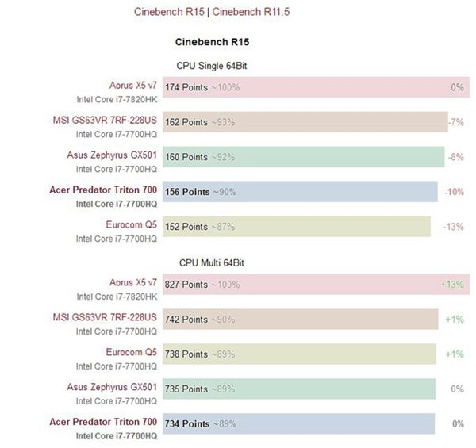Click the 827 Points multi-core bar
476x448 pixels.
tap(316, 285)
